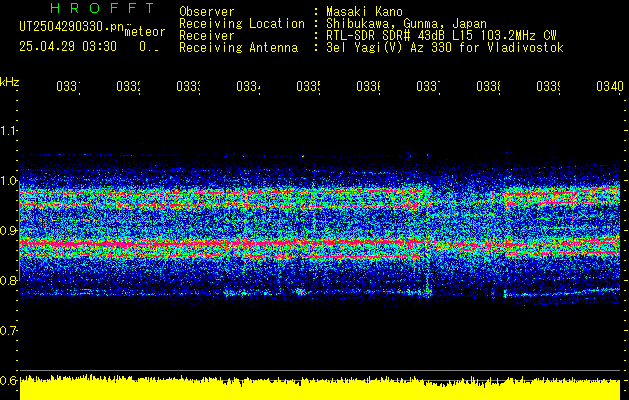
Task: Click the 0335 time axis marker
Action: click(x=308, y=86)
